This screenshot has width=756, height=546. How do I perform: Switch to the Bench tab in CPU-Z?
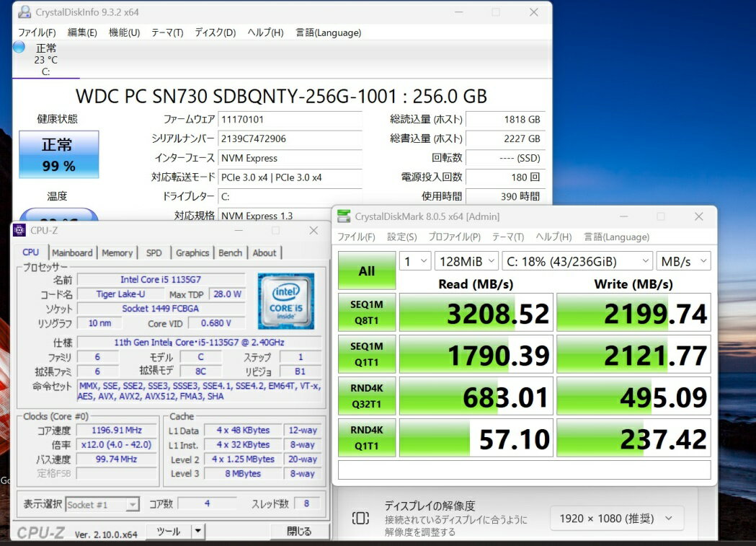click(x=230, y=252)
